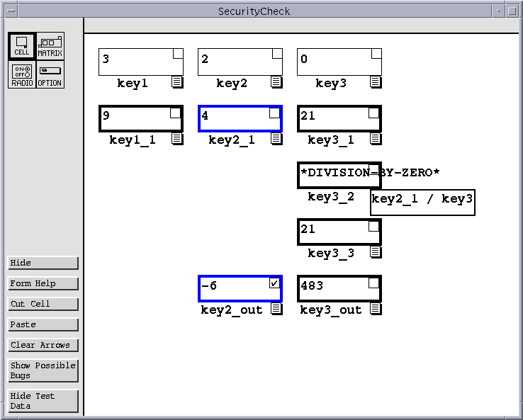This screenshot has height=420, width=523.
Task: Select the RADIO tool icon
Action: (x=21, y=74)
